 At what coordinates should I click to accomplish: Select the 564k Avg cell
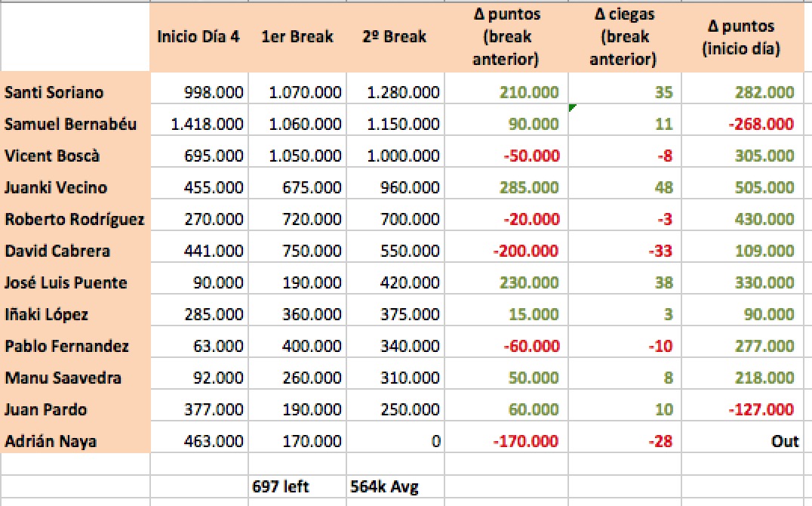click(395, 486)
